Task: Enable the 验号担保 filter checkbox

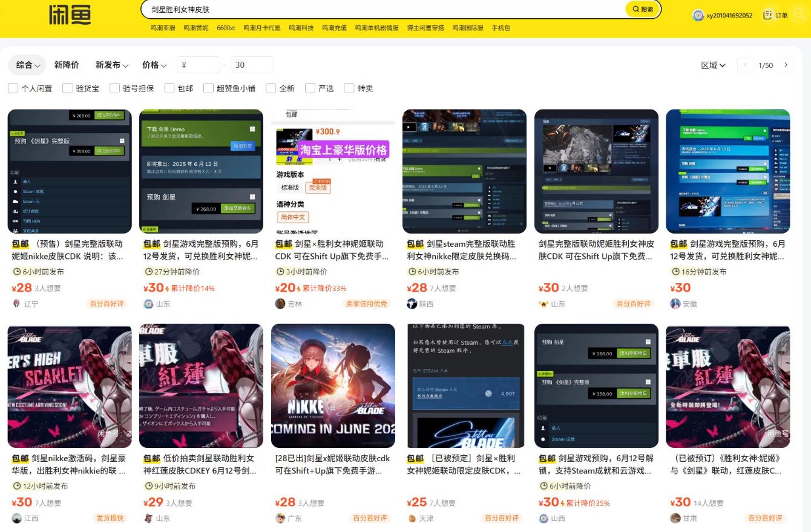Action: point(114,88)
